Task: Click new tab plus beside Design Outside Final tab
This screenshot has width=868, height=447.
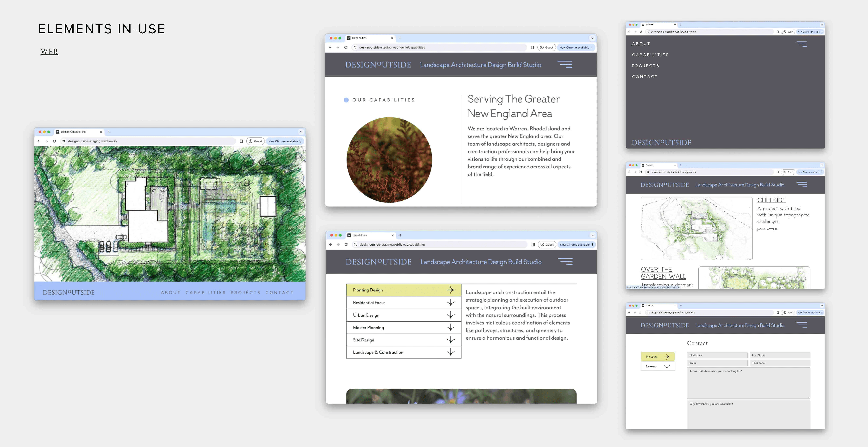Action: 109,132
